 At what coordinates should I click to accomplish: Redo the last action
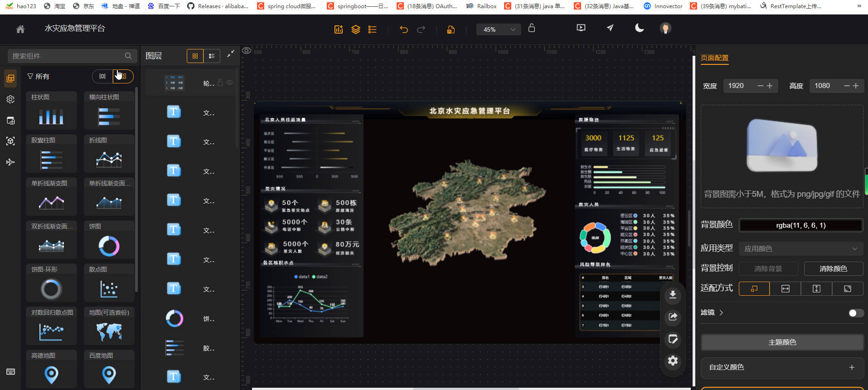tap(421, 29)
